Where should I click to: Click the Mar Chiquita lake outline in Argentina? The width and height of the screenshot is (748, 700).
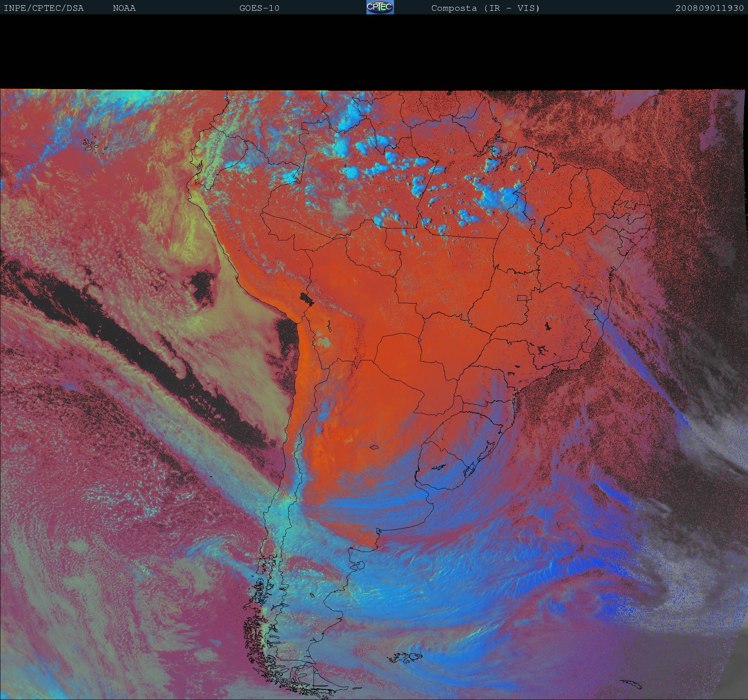(374, 447)
